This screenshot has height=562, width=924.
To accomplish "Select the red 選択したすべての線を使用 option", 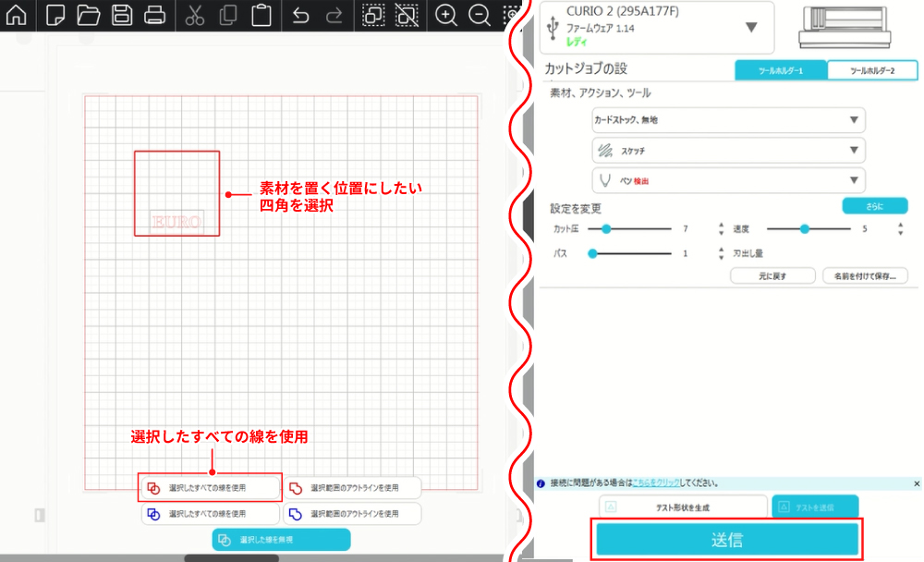I will [x=210, y=487].
